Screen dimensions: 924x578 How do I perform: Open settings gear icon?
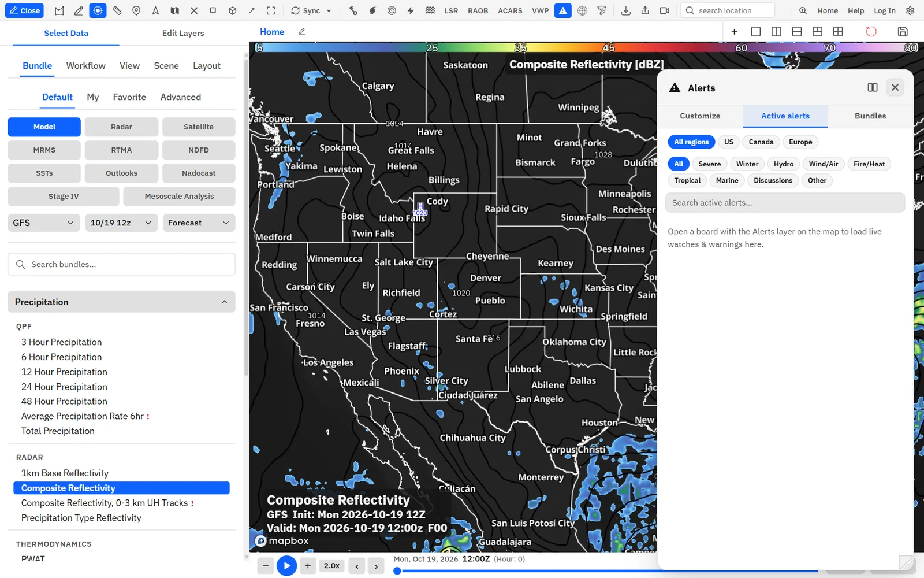click(x=910, y=10)
